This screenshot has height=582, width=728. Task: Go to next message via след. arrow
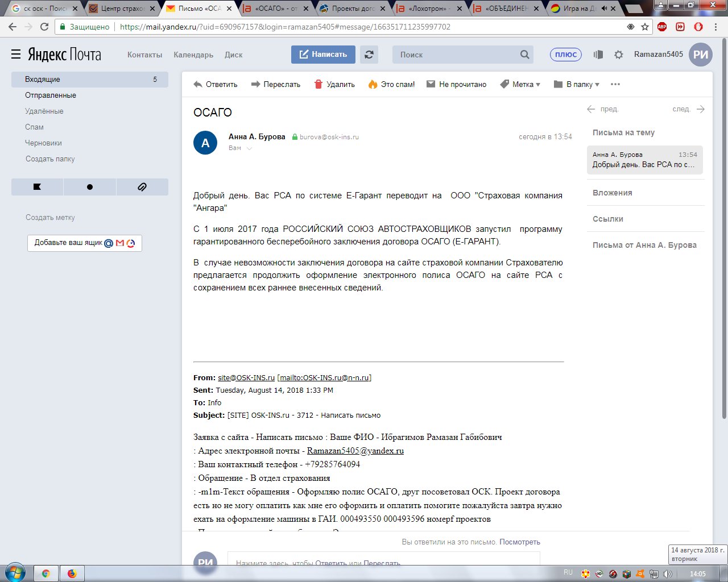tap(688, 109)
